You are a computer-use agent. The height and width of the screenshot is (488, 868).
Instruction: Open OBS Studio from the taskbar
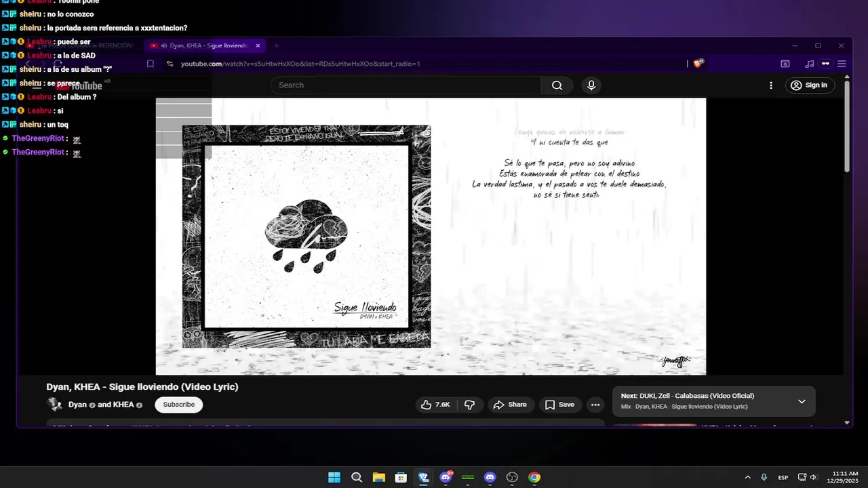point(512,477)
